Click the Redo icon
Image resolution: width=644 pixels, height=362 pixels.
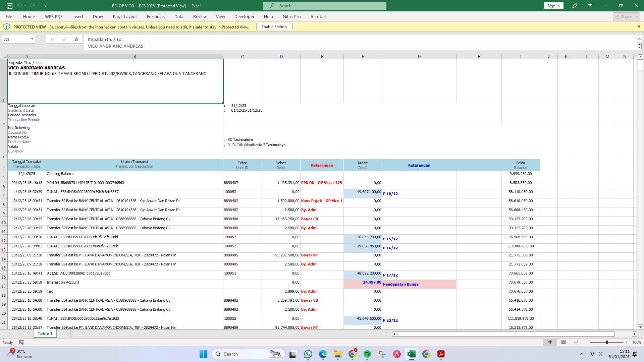coord(33,6)
